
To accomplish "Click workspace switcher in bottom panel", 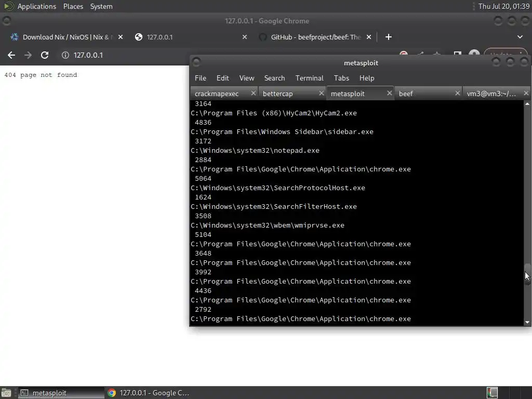I will [x=509, y=393].
